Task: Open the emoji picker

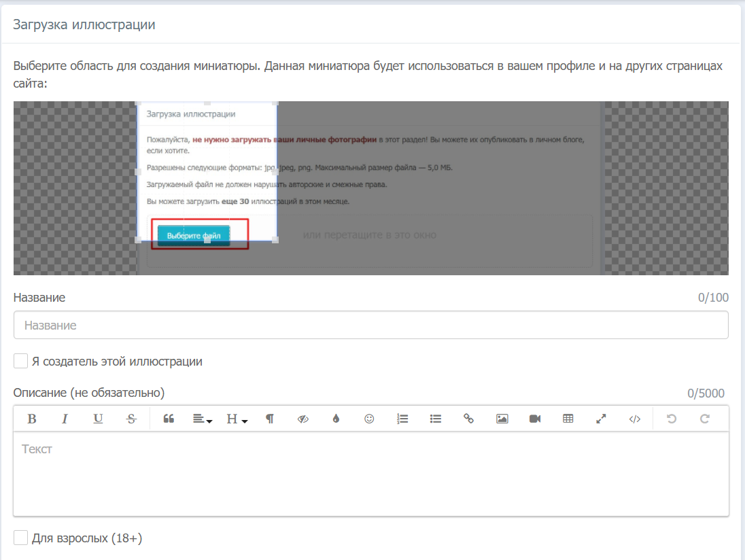Action: (x=369, y=419)
